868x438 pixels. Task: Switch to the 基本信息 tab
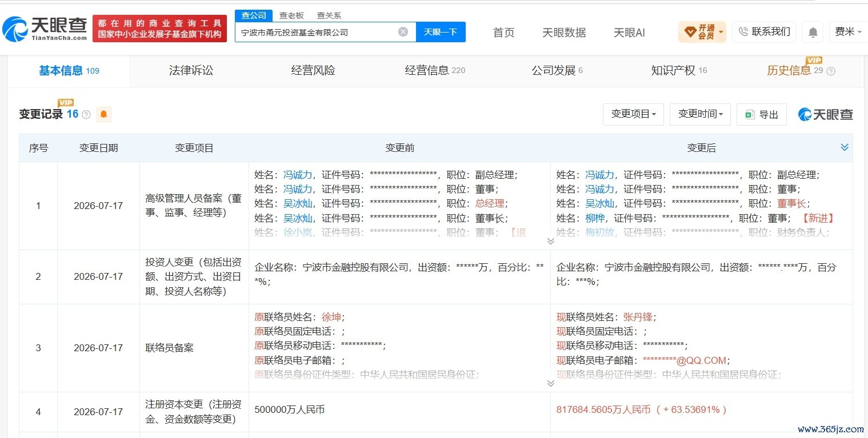tap(69, 71)
